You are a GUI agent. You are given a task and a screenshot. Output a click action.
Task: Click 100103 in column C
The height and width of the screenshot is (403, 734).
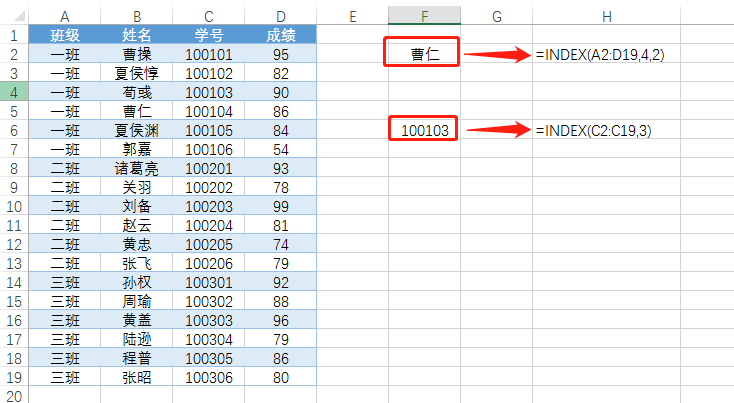point(208,92)
